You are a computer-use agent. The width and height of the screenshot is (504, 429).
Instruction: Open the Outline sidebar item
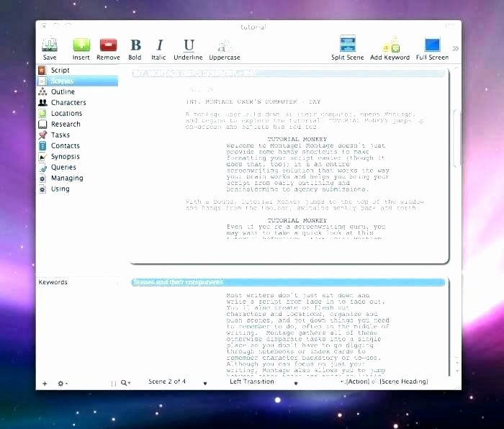[77, 91]
